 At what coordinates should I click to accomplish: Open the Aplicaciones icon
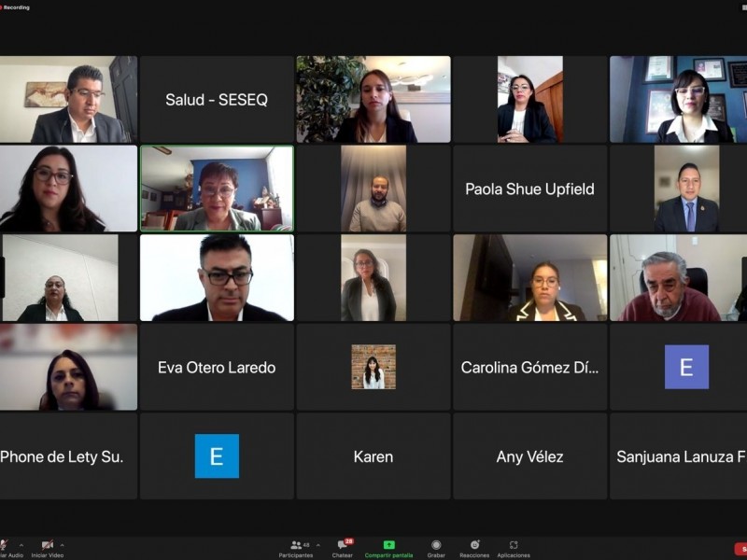click(513, 545)
